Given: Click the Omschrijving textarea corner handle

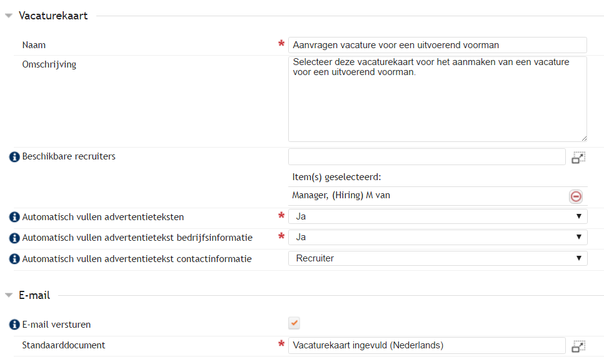Looking at the screenshot, I should pos(584,139).
